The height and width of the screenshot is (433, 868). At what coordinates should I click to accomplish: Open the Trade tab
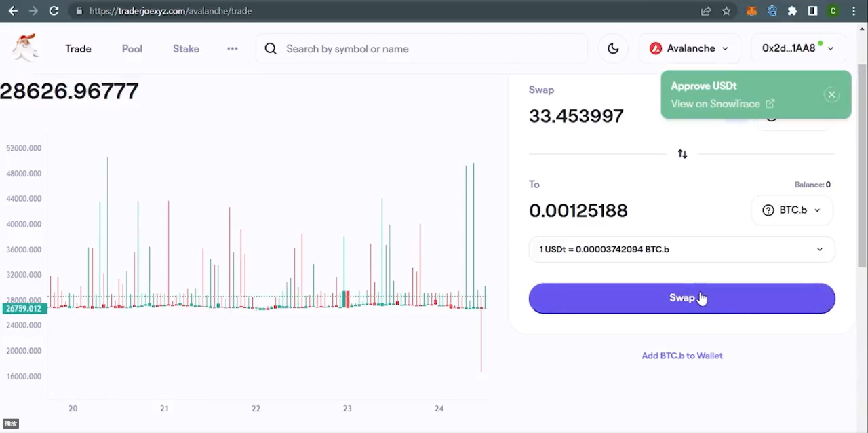(x=78, y=49)
